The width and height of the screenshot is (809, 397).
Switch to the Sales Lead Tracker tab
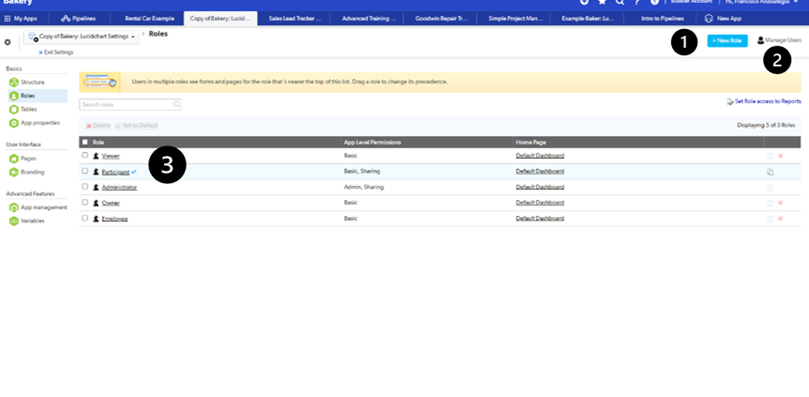pyautogui.click(x=294, y=19)
